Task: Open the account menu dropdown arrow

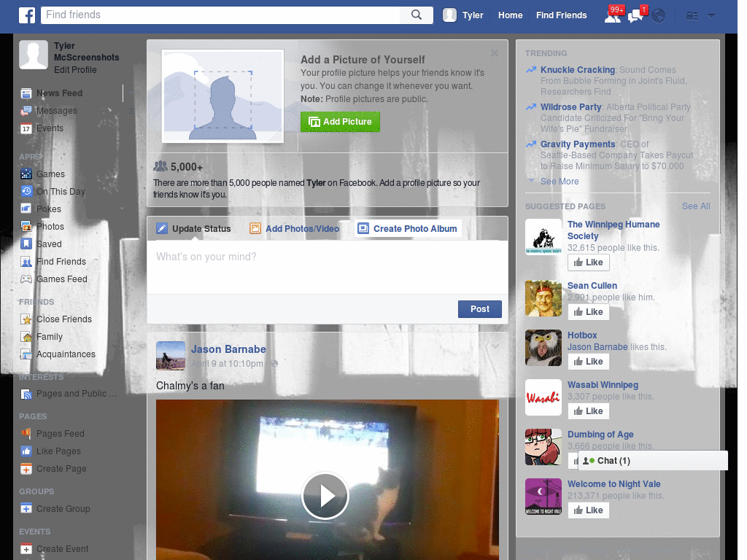Action: [711, 16]
